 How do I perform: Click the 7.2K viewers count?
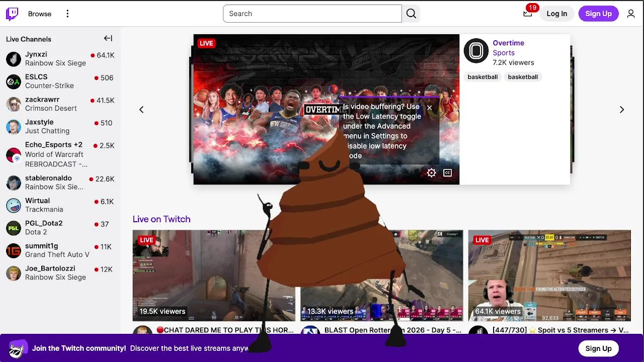point(513,63)
